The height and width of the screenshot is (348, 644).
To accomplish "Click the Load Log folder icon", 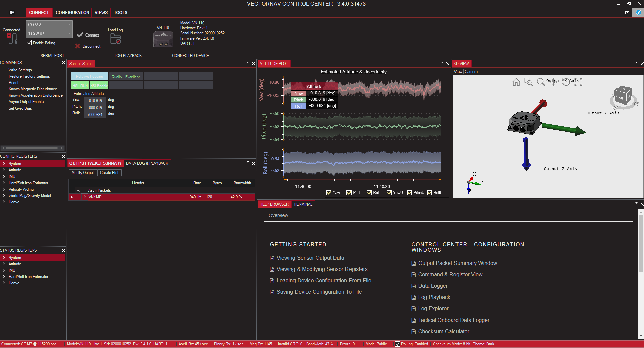I will coord(116,39).
